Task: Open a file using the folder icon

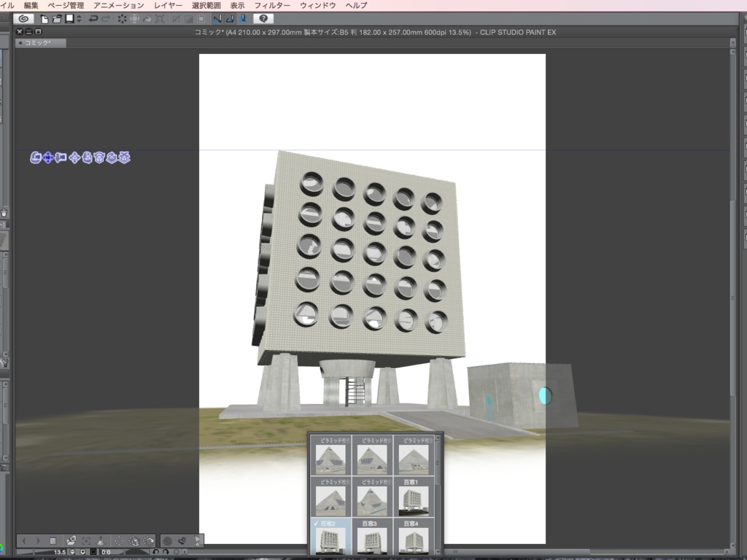Action: (x=55, y=20)
